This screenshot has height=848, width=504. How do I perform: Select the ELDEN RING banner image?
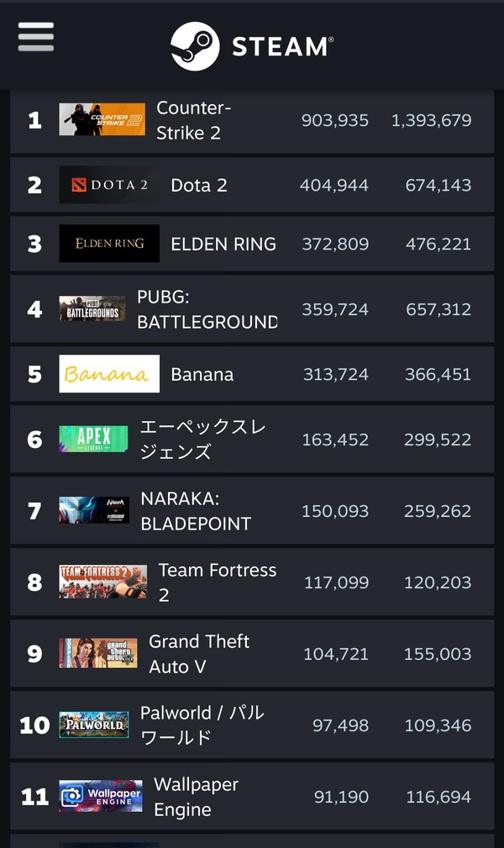tap(109, 244)
